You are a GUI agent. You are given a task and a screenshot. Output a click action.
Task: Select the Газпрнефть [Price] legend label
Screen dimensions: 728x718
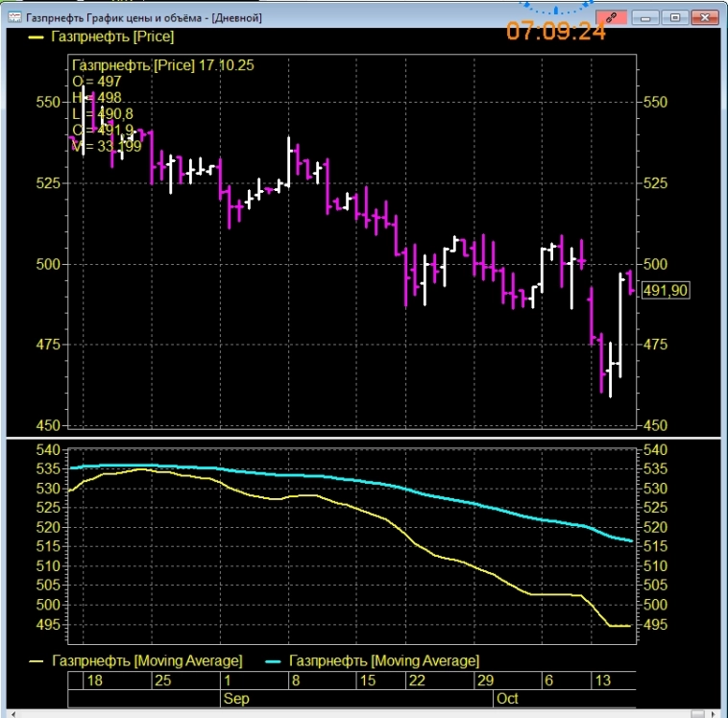111,36
